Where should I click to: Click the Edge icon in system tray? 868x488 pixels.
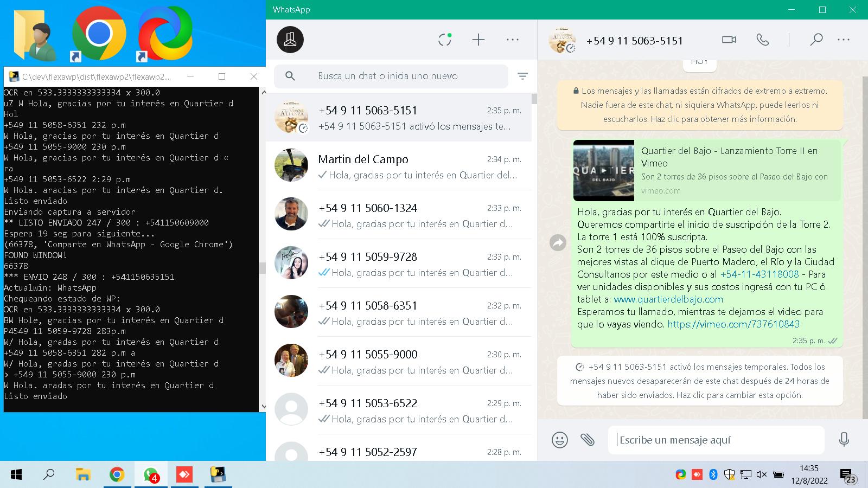(680, 474)
